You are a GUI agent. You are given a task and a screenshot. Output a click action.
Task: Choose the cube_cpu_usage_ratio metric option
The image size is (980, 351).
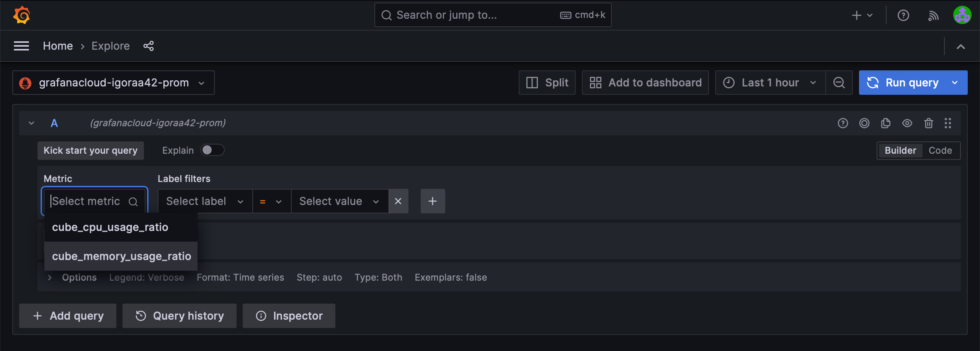pos(110,227)
